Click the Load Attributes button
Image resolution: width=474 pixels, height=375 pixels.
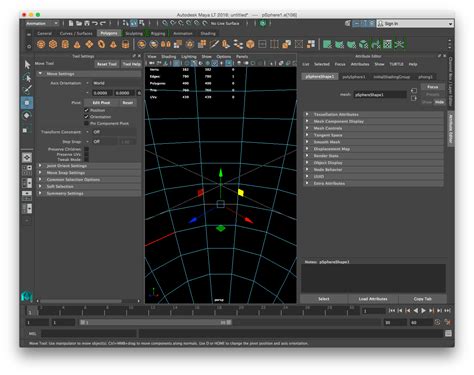pyautogui.click(x=373, y=299)
